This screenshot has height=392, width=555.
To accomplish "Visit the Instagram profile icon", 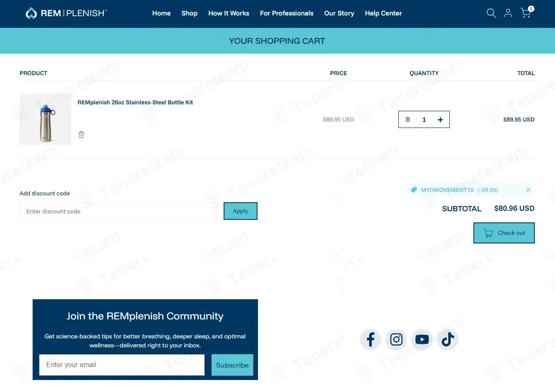I will [x=396, y=340].
